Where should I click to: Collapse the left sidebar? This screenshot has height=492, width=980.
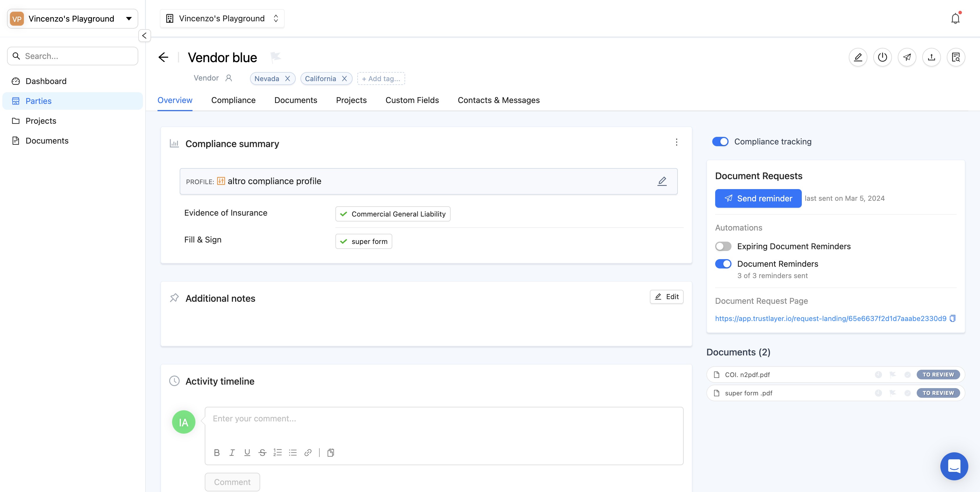(144, 36)
